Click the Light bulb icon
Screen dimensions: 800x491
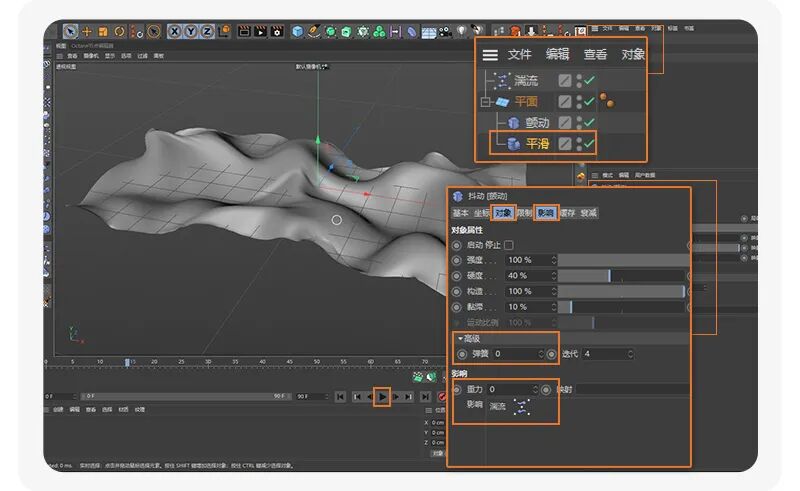click(x=461, y=31)
